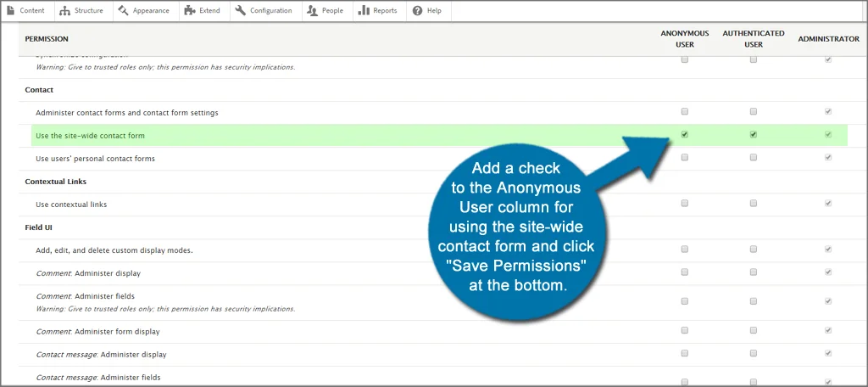Click the People users icon

(313, 10)
